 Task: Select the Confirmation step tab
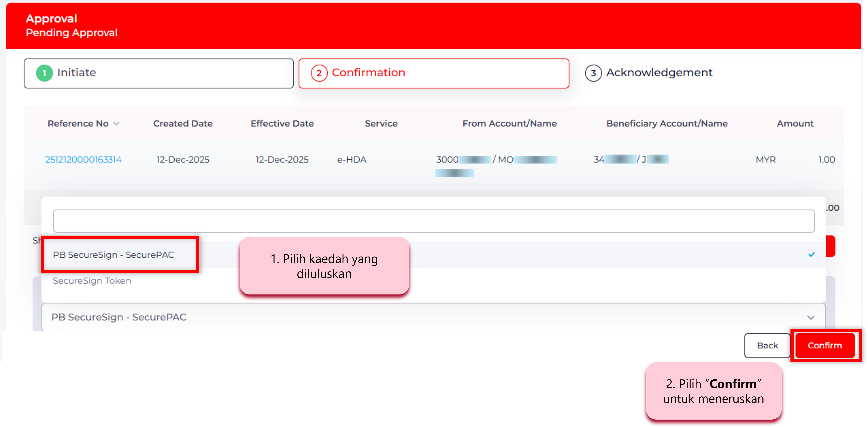tap(434, 73)
